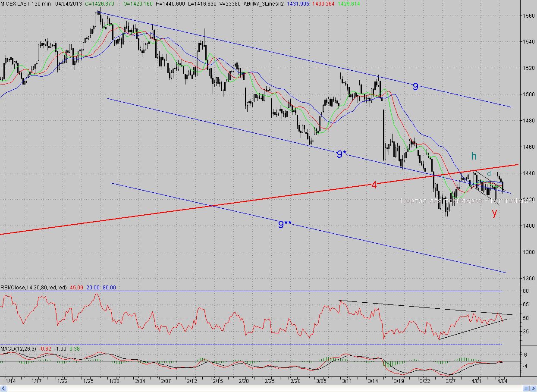Click the 3/14 date on time axis
Viewport: 537px width, 392px height.
(374, 381)
